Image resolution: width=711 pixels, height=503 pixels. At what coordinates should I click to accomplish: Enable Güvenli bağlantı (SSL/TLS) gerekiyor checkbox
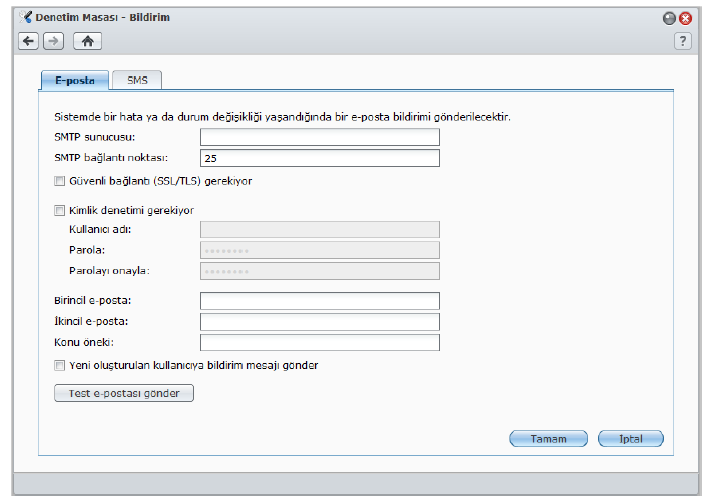(59, 181)
